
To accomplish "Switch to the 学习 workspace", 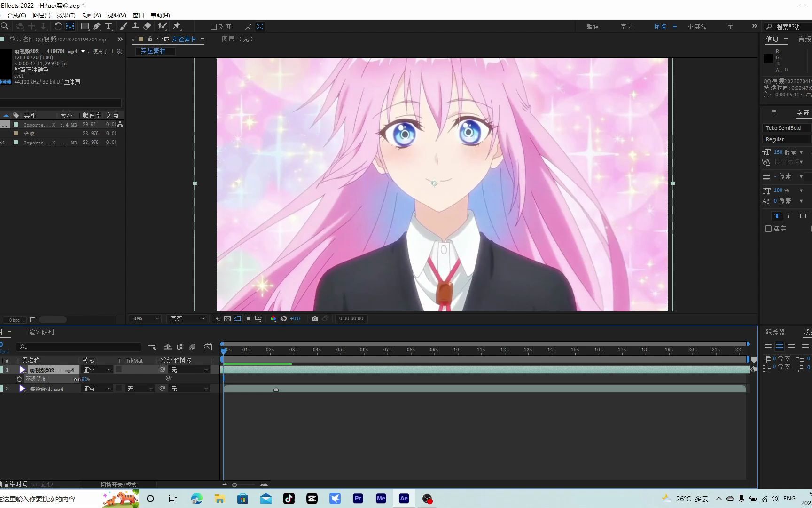I will click(626, 26).
